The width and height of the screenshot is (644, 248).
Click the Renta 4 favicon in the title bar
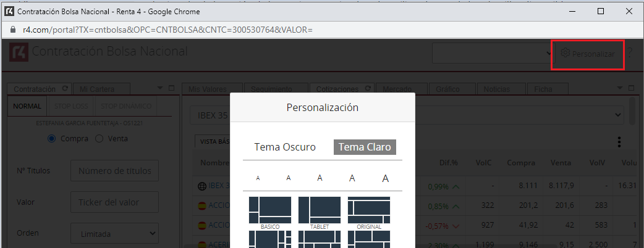coord(9,12)
